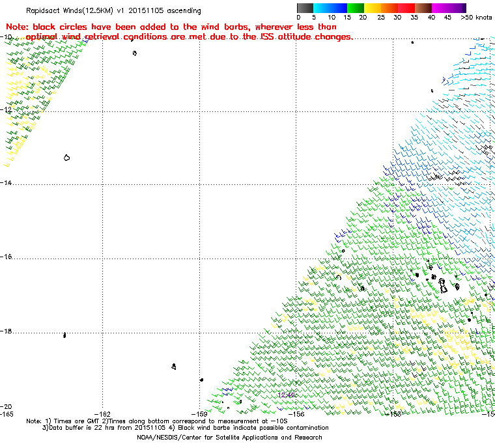
Task: Click the cyan 5–10 knots legend swatch
Action: (x=322, y=8)
